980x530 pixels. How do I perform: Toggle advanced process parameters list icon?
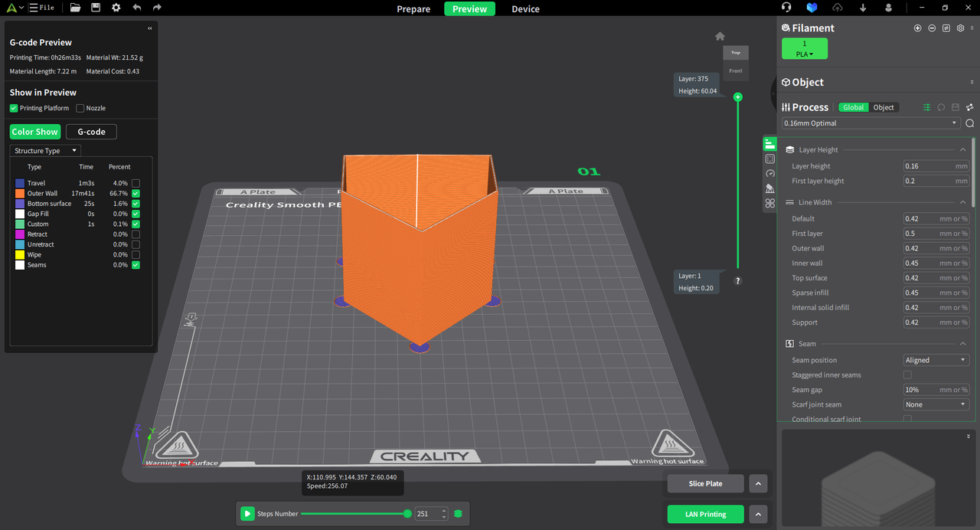(926, 107)
